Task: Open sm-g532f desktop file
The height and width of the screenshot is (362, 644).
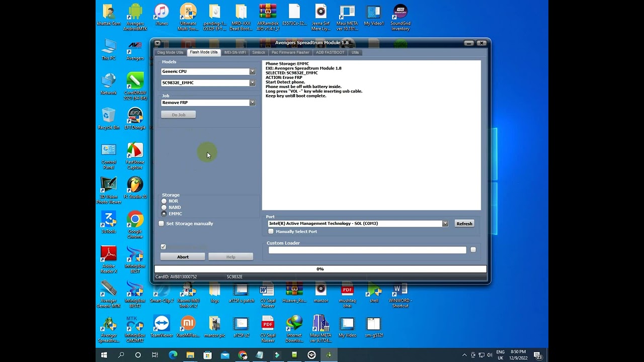Action: coord(374,327)
